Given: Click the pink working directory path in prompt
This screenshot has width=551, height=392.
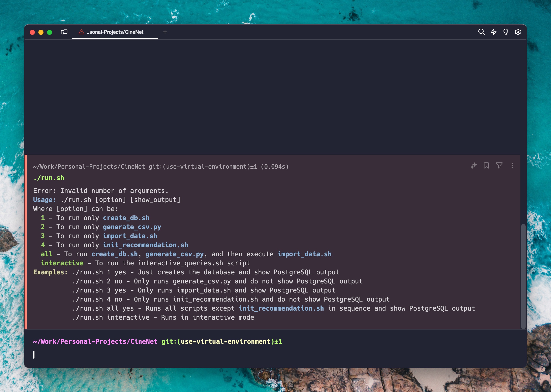Looking at the screenshot, I should [95, 342].
